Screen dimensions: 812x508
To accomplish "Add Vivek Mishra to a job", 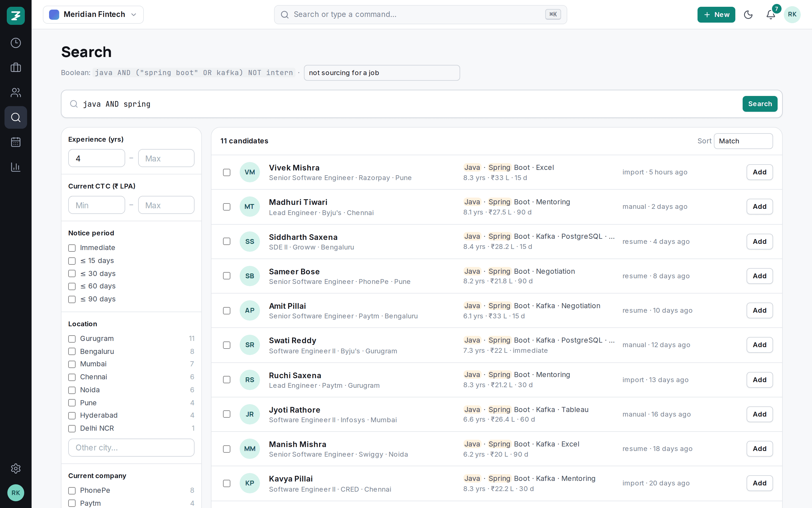I will tap(760, 172).
